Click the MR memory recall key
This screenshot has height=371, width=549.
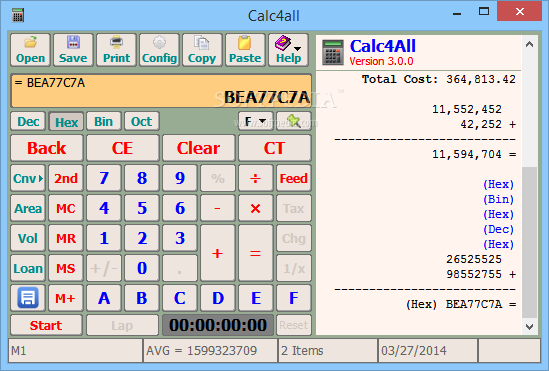[x=66, y=238]
